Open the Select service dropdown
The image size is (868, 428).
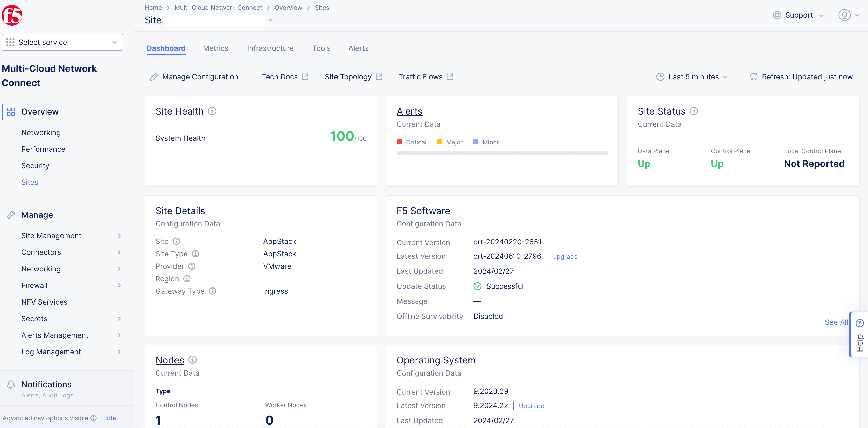coord(62,42)
